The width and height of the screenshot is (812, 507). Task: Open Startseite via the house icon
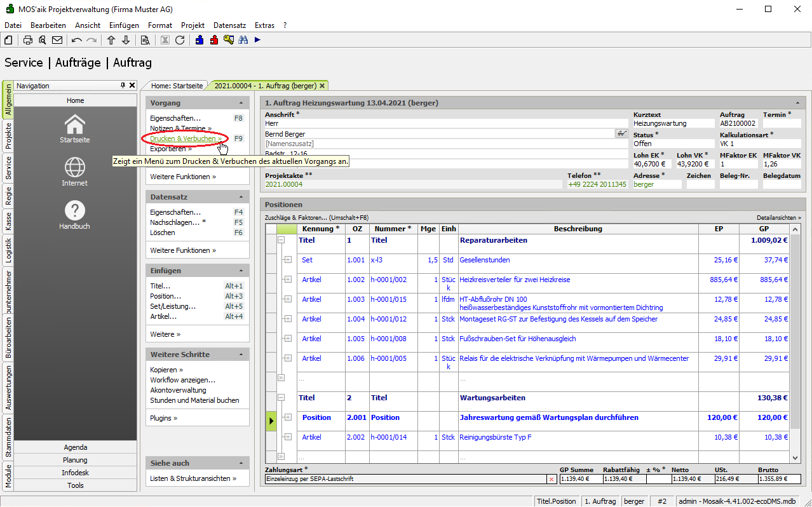(x=75, y=125)
